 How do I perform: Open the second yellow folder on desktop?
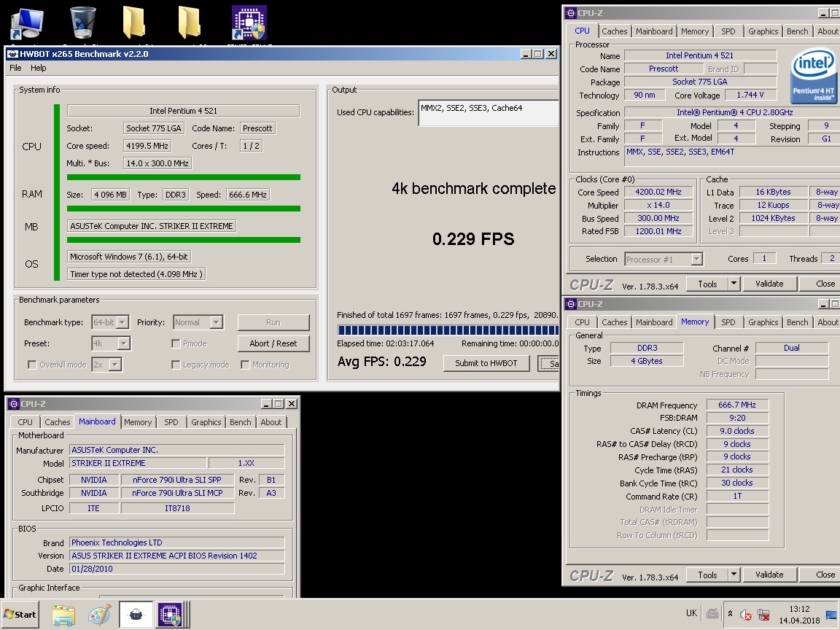(190, 23)
